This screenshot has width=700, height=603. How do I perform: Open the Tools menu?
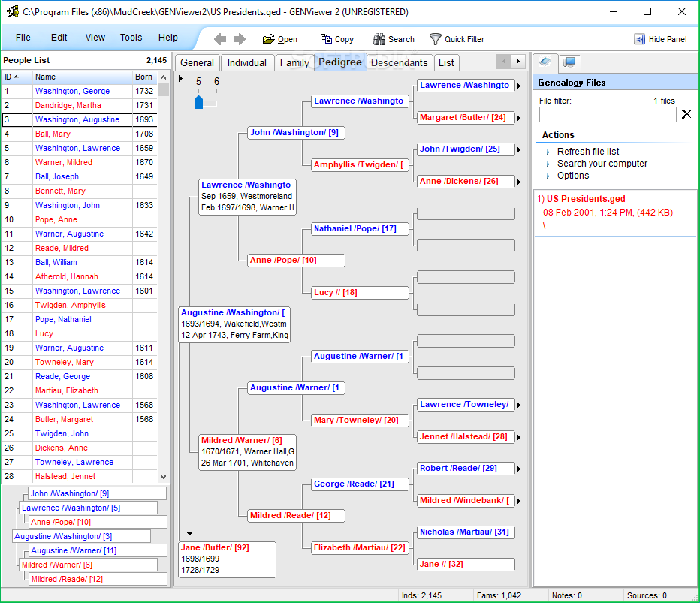pyautogui.click(x=131, y=38)
